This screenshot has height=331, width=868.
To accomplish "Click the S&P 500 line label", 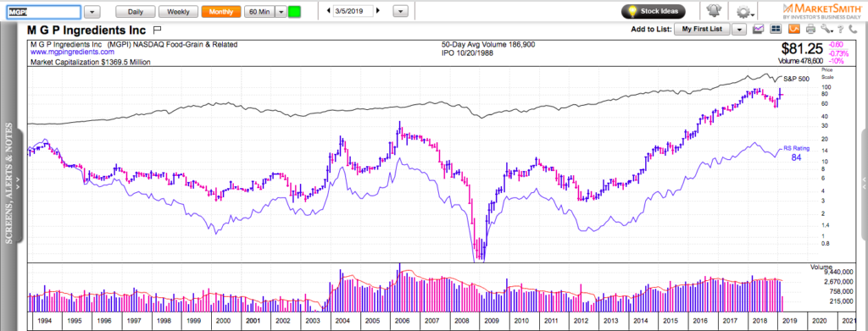I will [797, 79].
